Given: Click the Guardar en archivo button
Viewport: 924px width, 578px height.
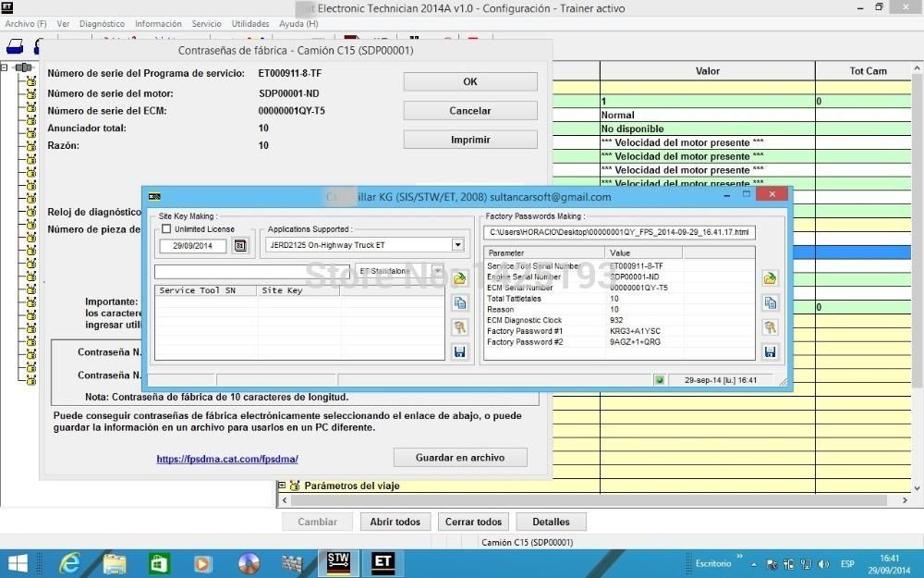Looking at the screenshot, I should click(460, 457).
